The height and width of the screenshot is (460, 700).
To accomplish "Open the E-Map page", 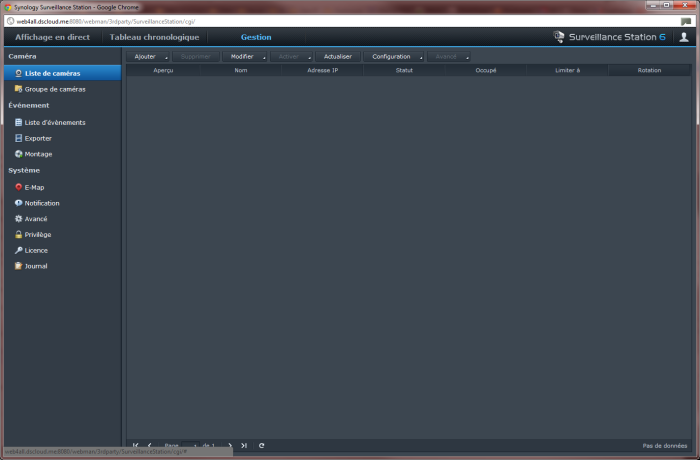I will click(x=34, y=187).
